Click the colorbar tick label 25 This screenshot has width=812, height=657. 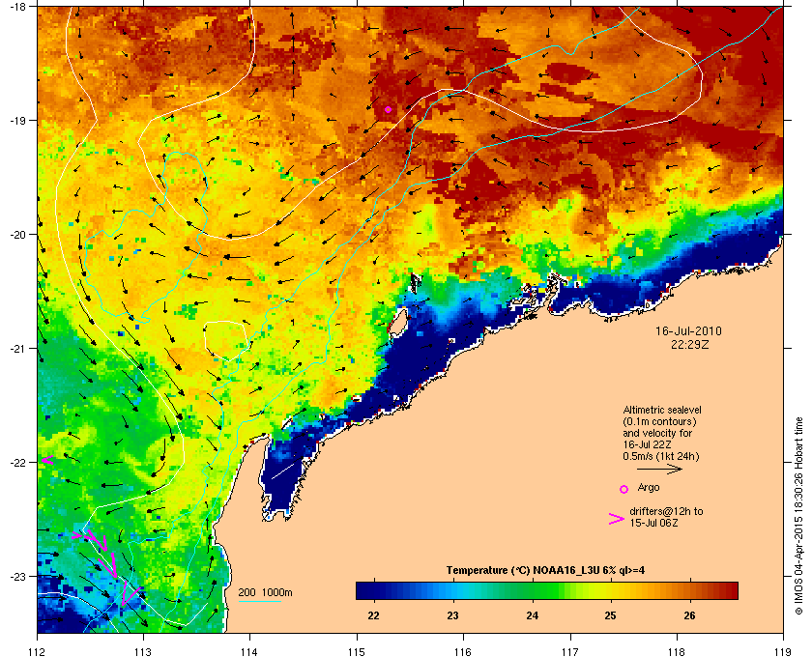pos(611,615)
